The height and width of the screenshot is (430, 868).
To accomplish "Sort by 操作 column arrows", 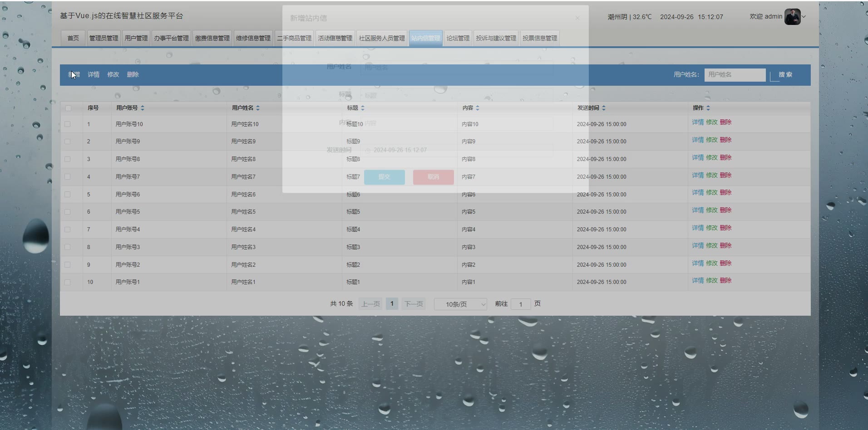I will (x=708, y=108).
